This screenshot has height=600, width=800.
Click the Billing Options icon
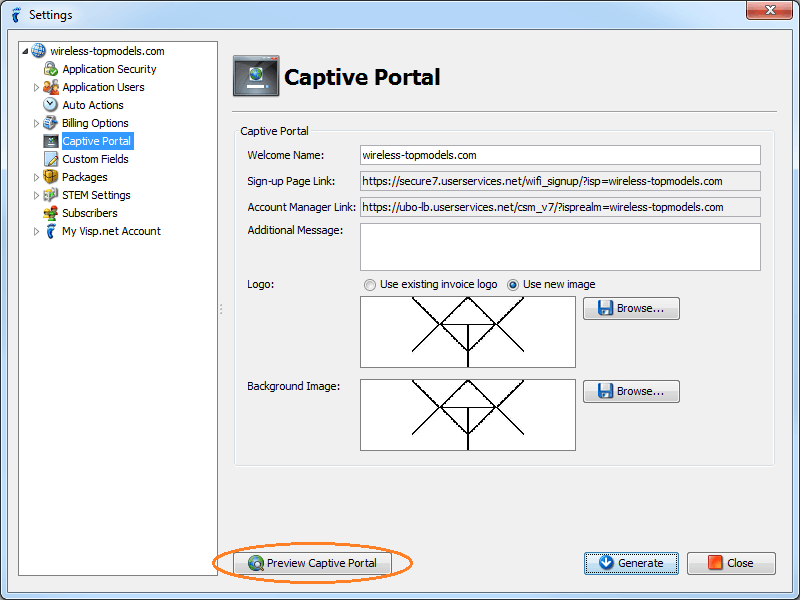pyautogui.click(x=51, y=123)
